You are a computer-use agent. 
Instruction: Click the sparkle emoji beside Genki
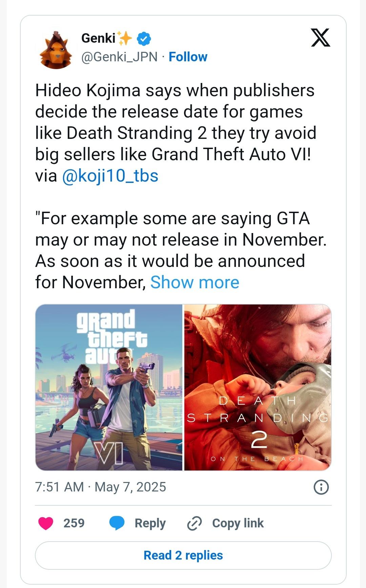point(124,38)
